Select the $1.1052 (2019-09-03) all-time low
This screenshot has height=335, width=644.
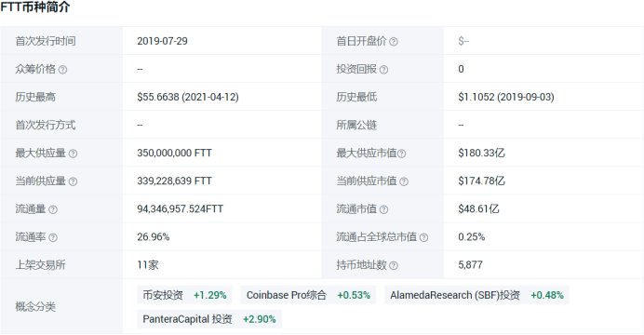click(506, 97)
